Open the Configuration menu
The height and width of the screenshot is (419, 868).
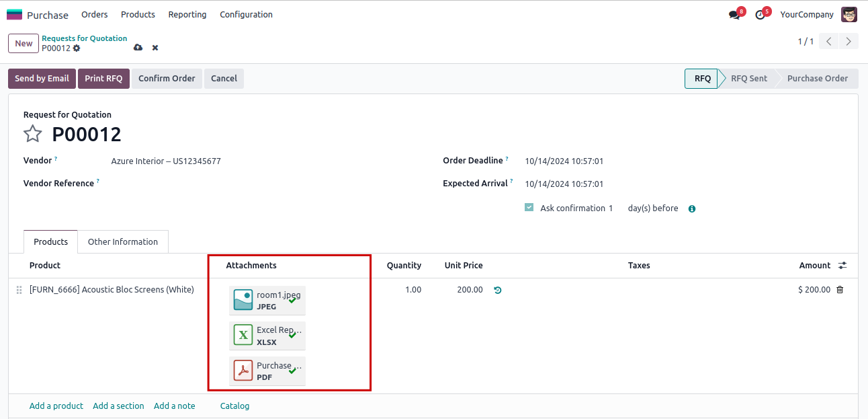click(246, 14)
